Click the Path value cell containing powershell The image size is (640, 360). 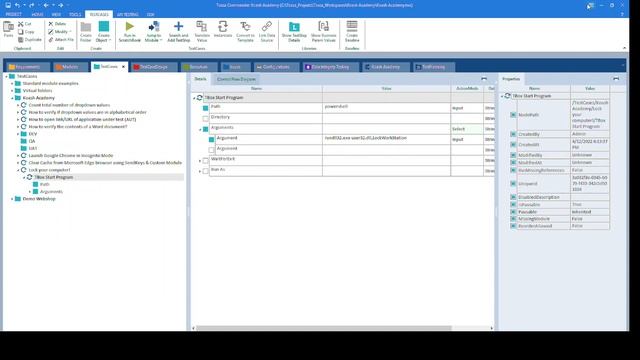[386, 108]
